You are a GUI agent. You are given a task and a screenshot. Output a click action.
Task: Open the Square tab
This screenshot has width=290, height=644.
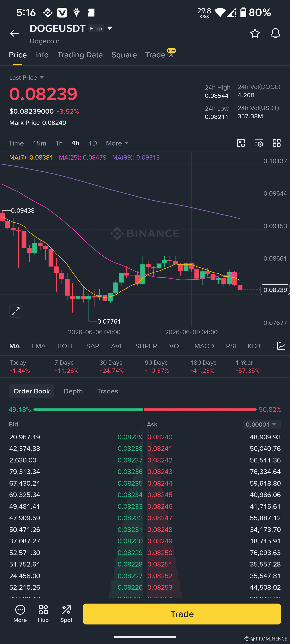point(124,55)
